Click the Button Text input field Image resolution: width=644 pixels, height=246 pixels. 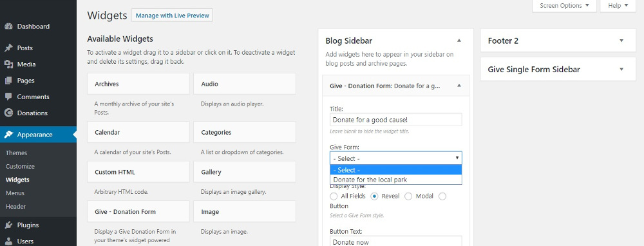click(396, 241)
